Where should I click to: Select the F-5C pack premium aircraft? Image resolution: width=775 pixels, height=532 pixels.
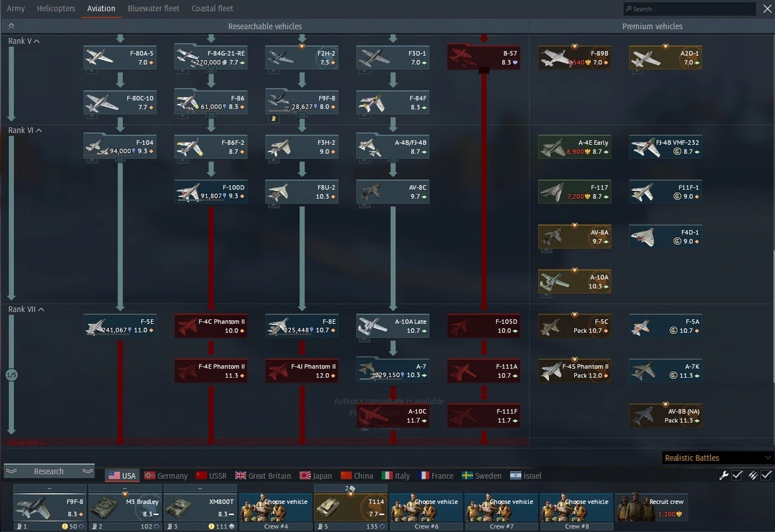pyautogui.click(x=574, y=326)
